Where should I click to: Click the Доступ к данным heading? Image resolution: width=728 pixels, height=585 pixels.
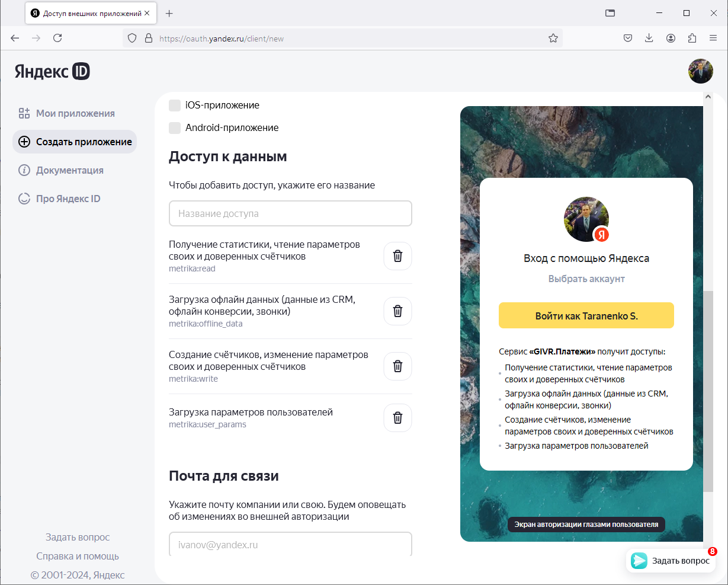pos(228,156)
